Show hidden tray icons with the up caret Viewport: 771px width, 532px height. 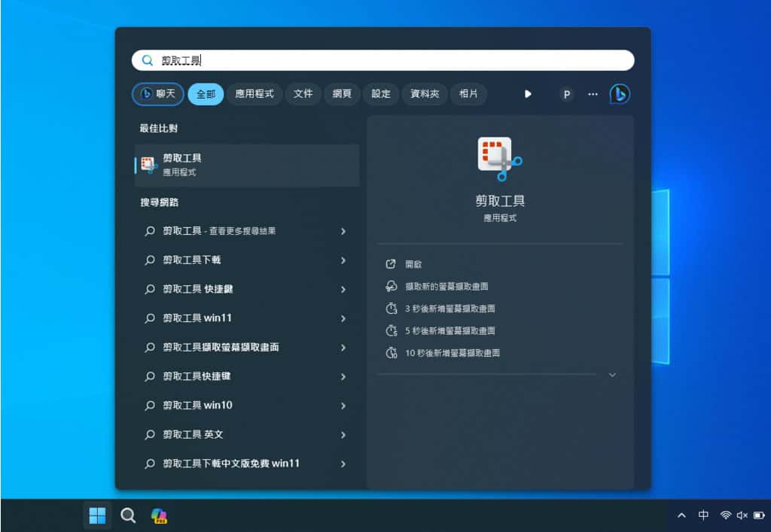click(x=681, y=515)
